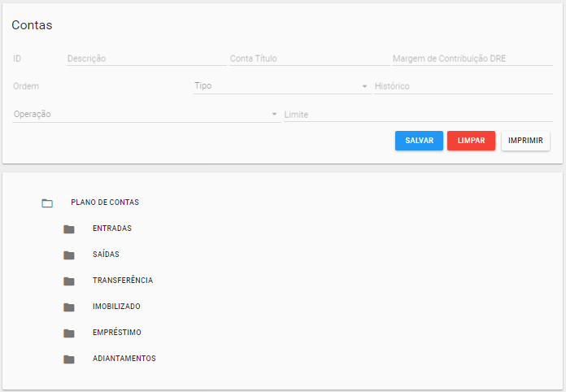This screenshot has height=392, width=566.
Task: Select the Imobilizado tree item label
Action: (116, 307)
